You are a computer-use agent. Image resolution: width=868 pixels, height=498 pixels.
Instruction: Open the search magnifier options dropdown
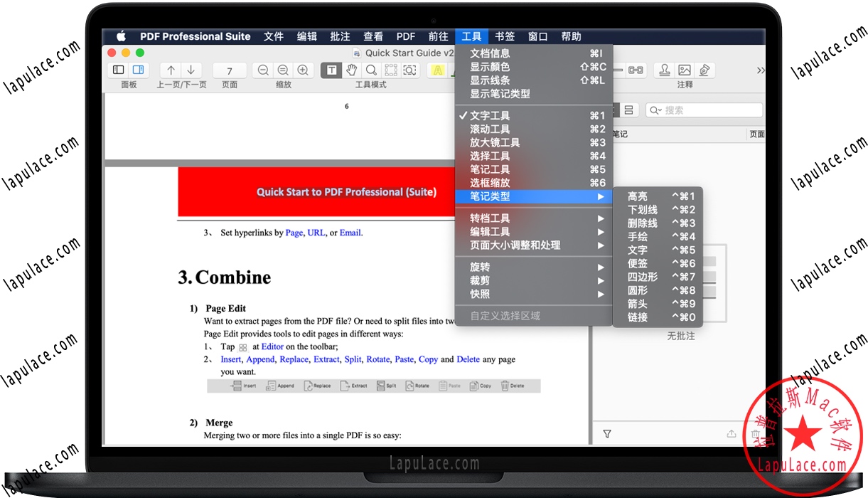[x=655, y=110]
